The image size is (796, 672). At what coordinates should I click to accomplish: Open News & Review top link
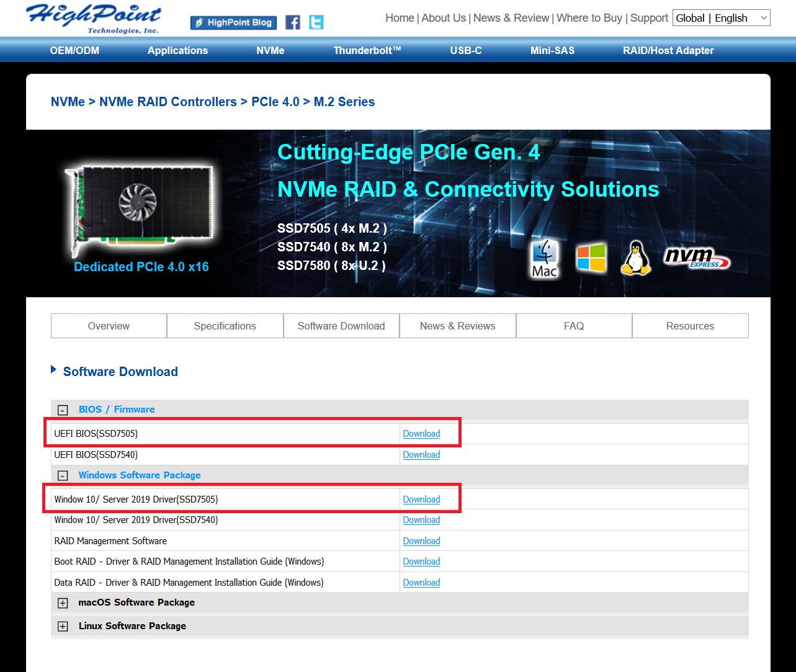[511, 18]
